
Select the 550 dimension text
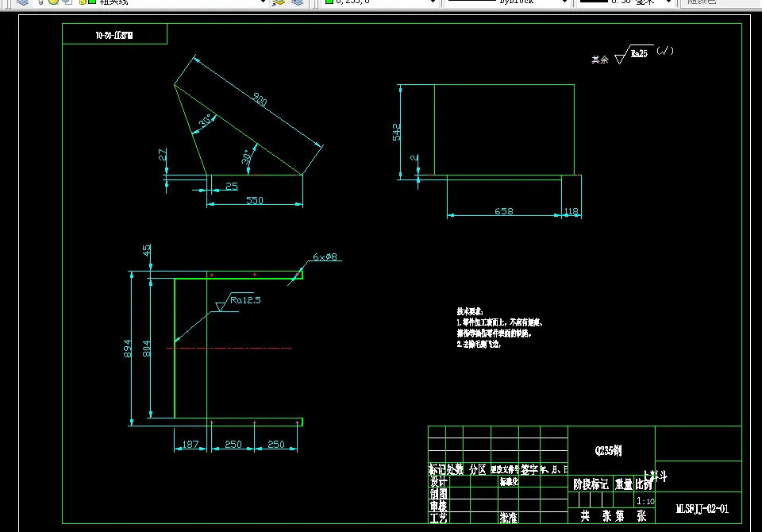(255, 200)
